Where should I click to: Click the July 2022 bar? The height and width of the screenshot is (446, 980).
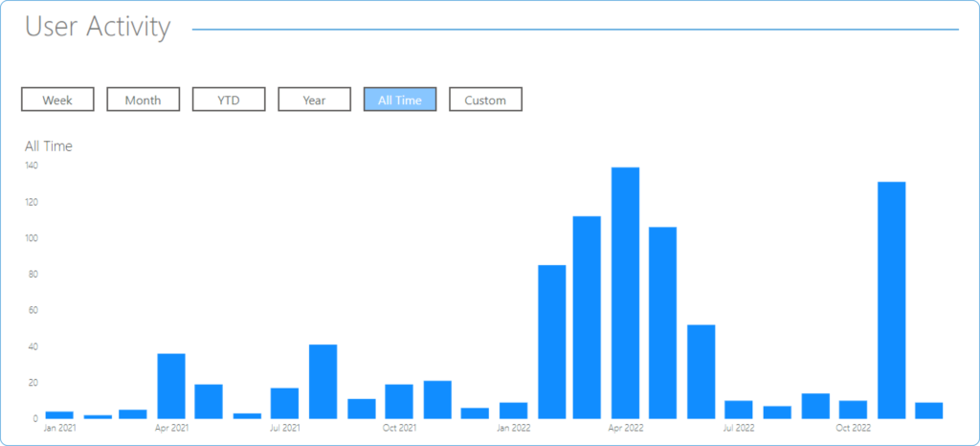click(739, 409)
